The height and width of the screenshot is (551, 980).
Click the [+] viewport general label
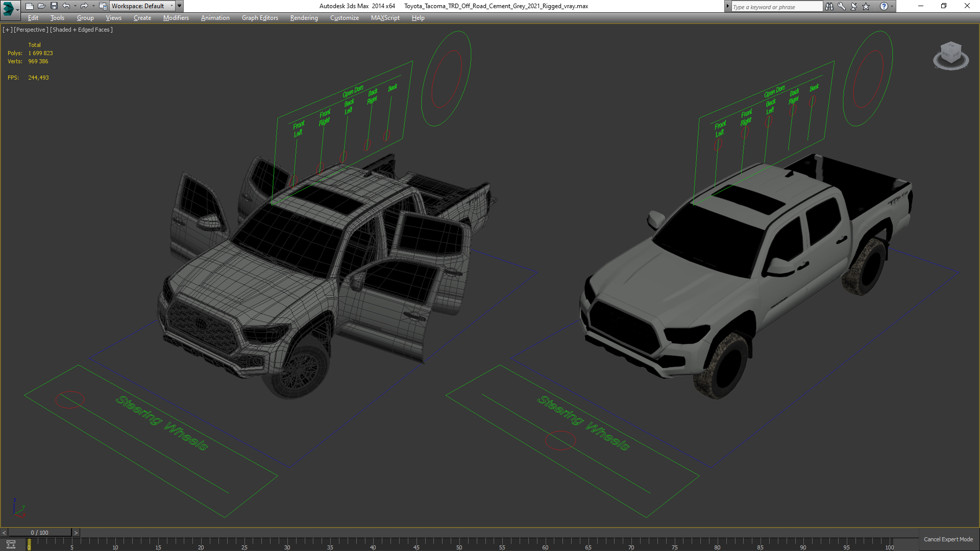[7, 30]
